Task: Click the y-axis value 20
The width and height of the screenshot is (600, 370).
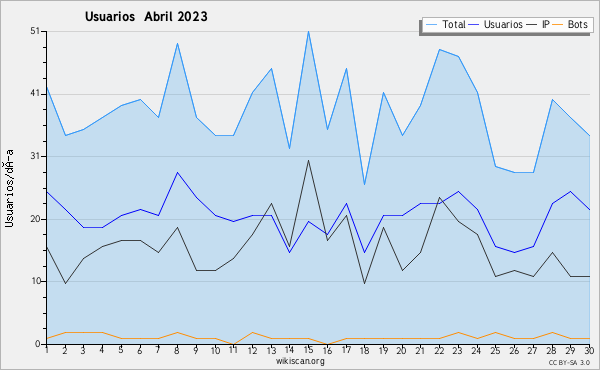Action: click(x=35, y=219)
